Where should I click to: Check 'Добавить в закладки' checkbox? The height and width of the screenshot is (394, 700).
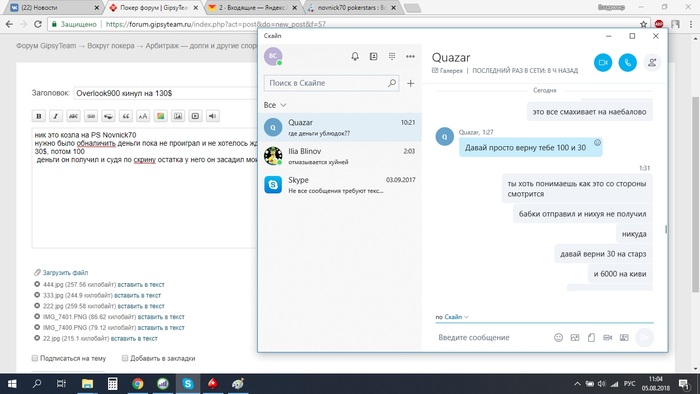(125, 358)
